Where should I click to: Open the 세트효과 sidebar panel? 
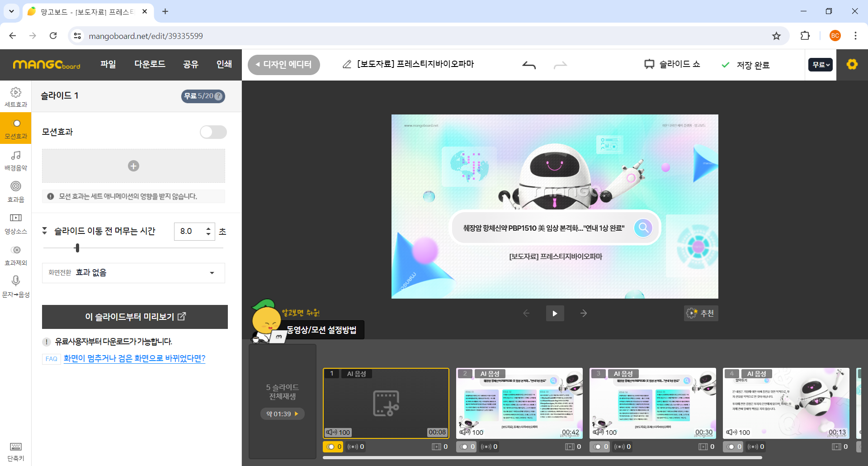16,97
